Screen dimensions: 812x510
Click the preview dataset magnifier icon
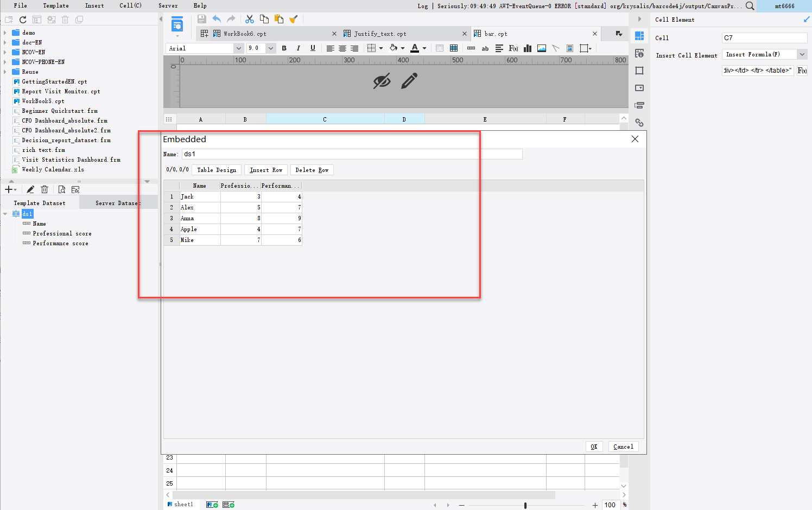click(61, 189)
